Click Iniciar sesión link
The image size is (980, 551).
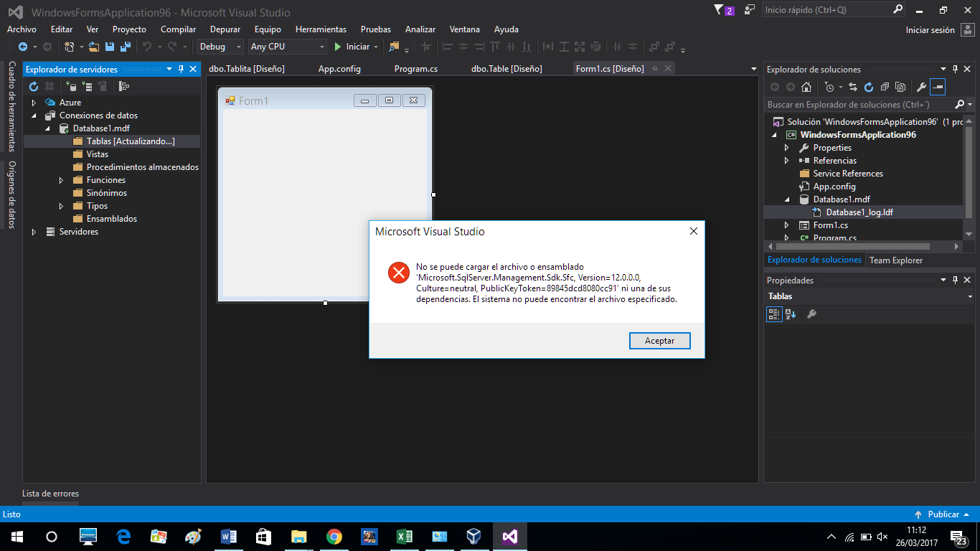point(930,30)
